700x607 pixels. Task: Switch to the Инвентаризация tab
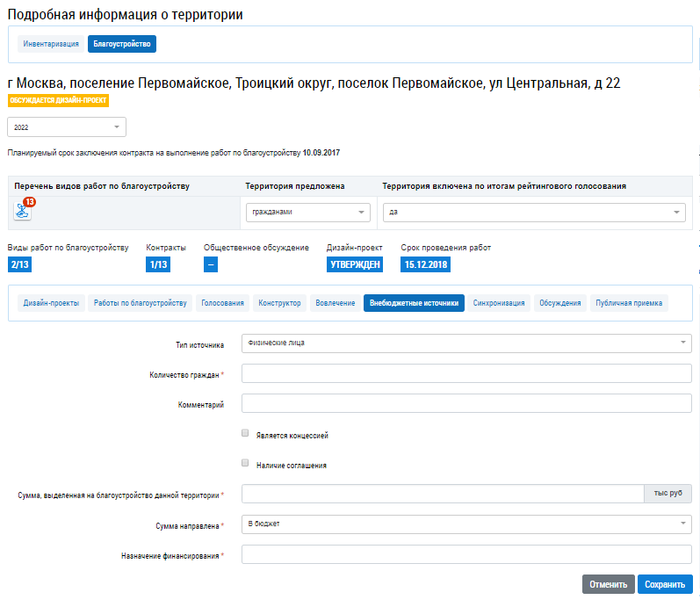[x=51, y=44]
